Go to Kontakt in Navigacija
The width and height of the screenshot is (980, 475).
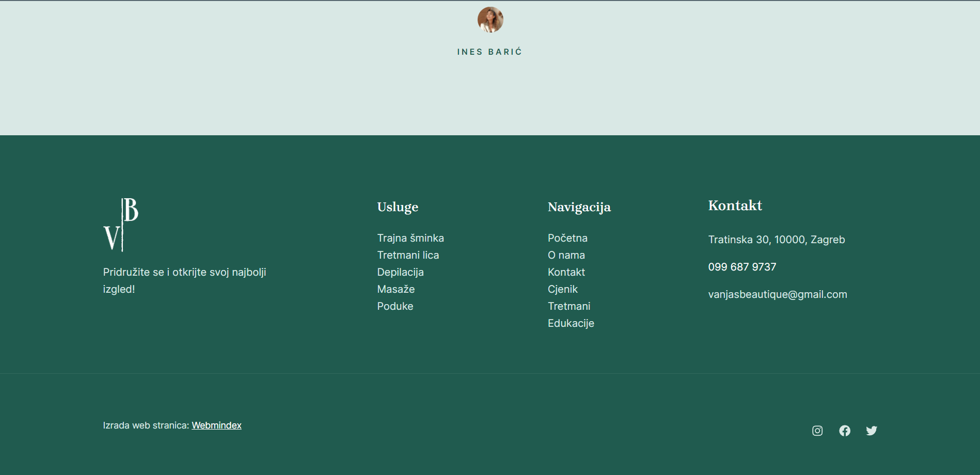pyautogui.click(x=566, y=272)
